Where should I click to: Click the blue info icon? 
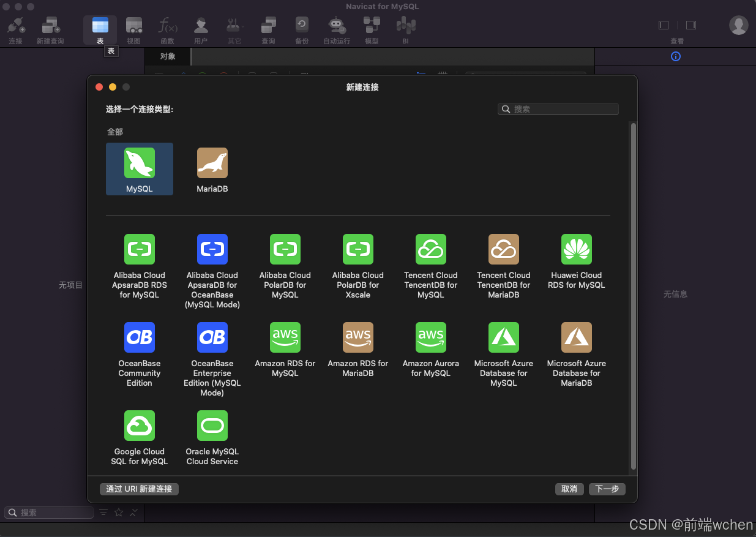[x=676, y=56]
